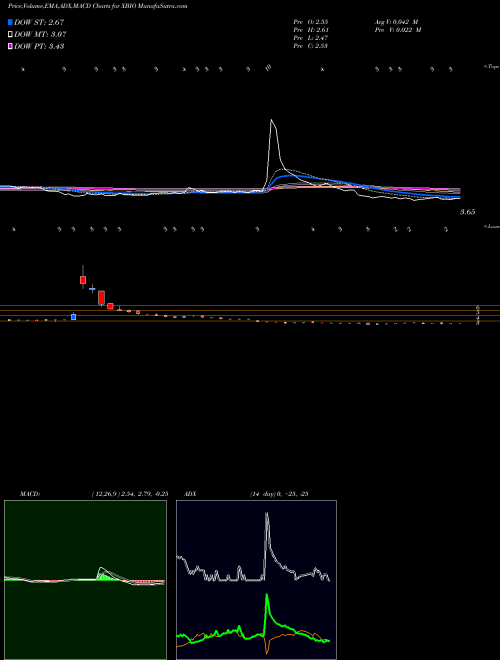
Task: Click the '<Tops' label at right edge
Action: [492, 67]
